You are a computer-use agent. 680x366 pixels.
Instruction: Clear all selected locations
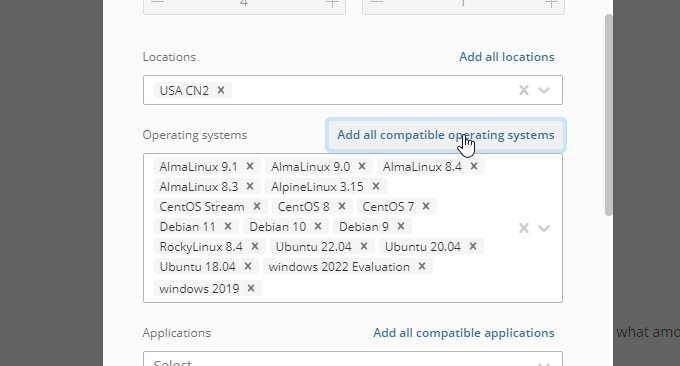pyautogui.click(x=524, y=90)
